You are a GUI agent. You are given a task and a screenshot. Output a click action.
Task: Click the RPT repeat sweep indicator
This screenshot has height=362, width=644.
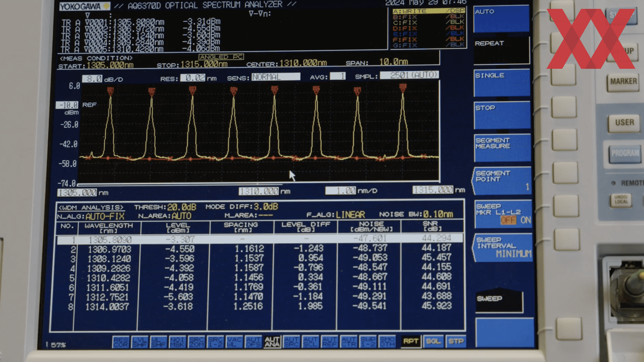tap(411, 341)
